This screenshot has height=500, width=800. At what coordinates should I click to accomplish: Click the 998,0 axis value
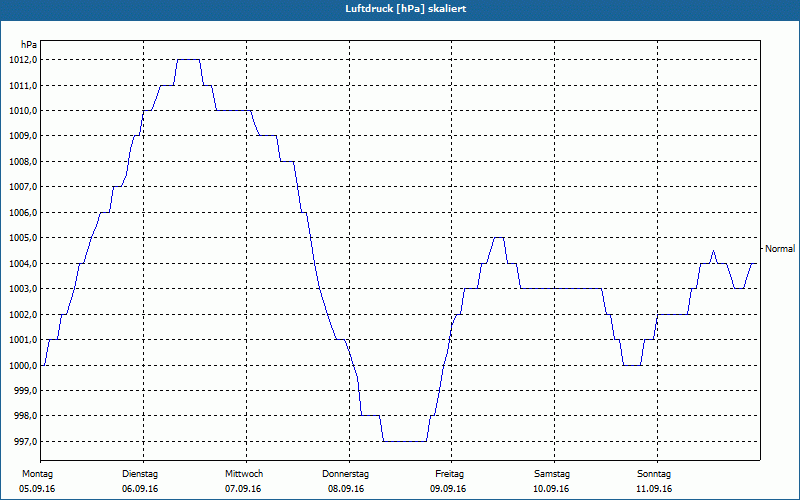pos(25,416)
